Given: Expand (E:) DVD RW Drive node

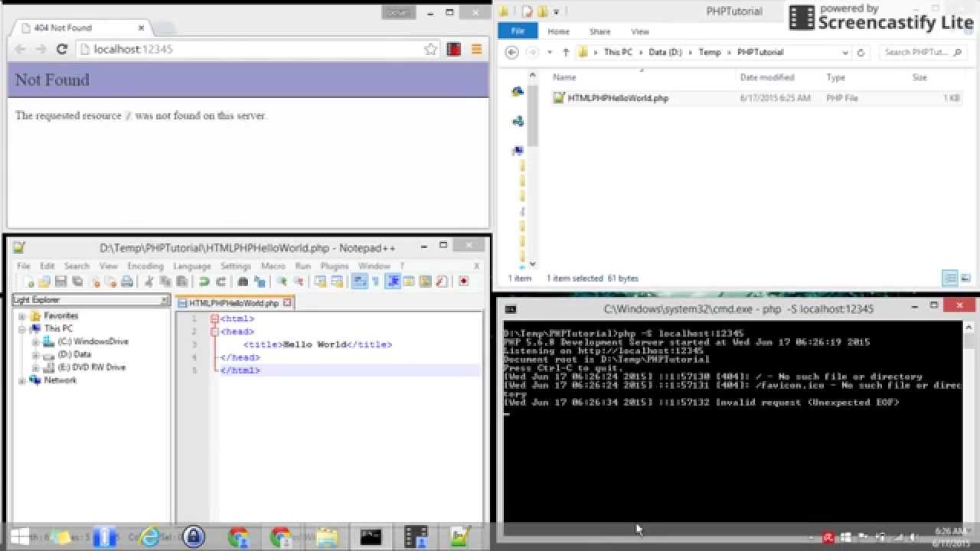Looking at the screenshot, I should pos(35,368).
